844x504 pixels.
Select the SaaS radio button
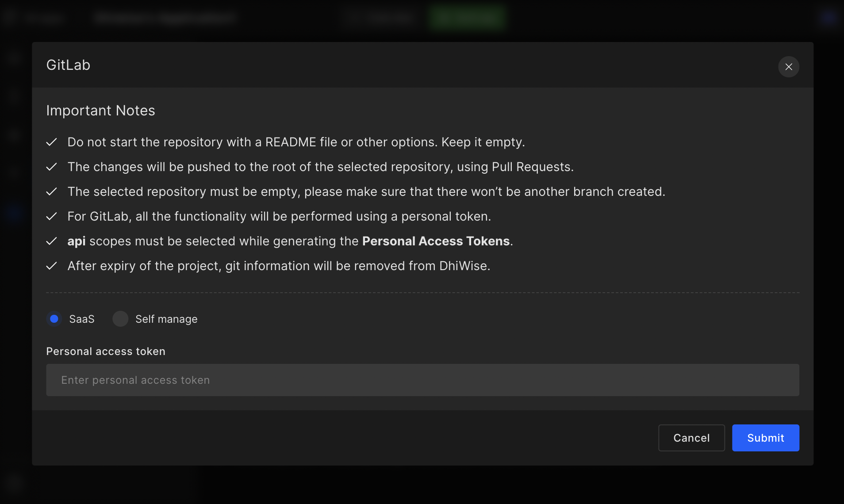click(54, 319)
